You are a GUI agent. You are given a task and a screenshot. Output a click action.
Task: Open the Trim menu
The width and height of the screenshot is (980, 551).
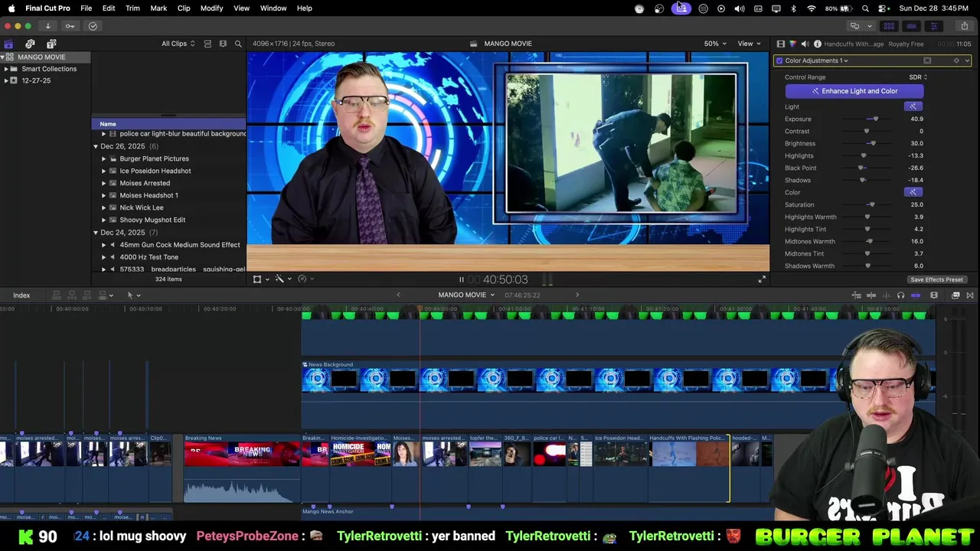tap(132, 8)
